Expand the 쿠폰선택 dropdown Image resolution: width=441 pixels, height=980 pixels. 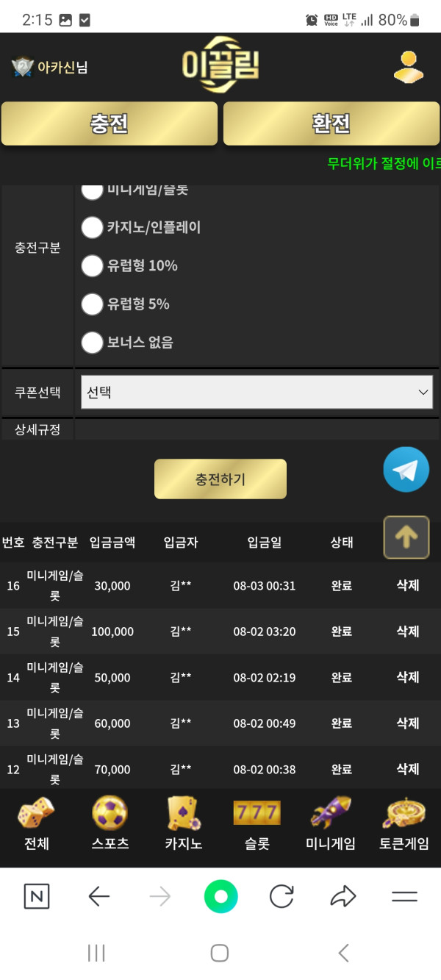[257, 392]
